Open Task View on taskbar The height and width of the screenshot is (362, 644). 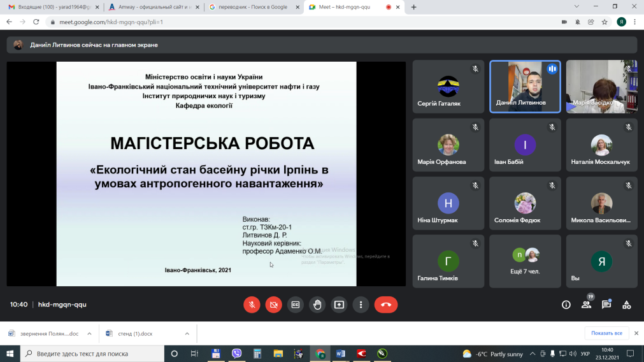194,353
